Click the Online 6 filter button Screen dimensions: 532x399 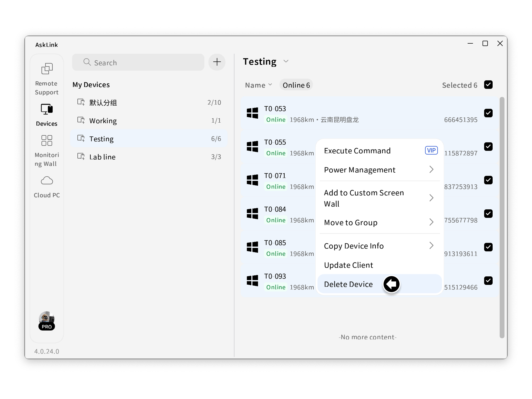click(296, 85)
